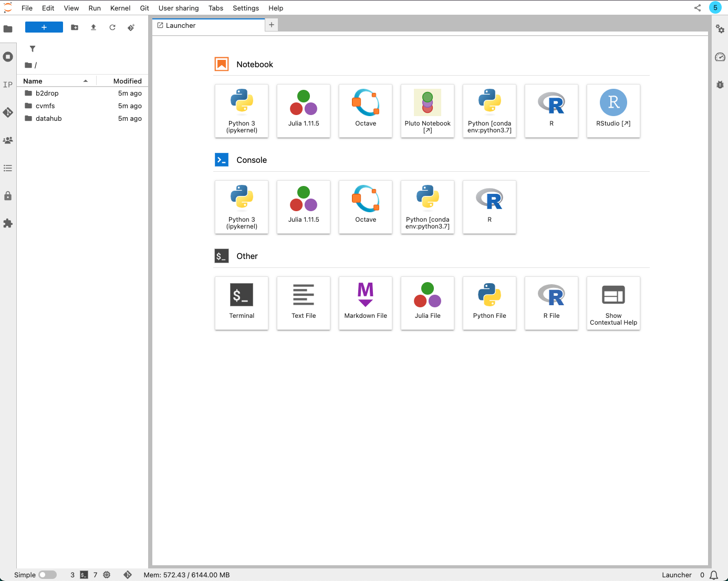This screenshot has height=581, width=728.
Task: Click the Git clone toolbar icon
Action: click(131, 27)
